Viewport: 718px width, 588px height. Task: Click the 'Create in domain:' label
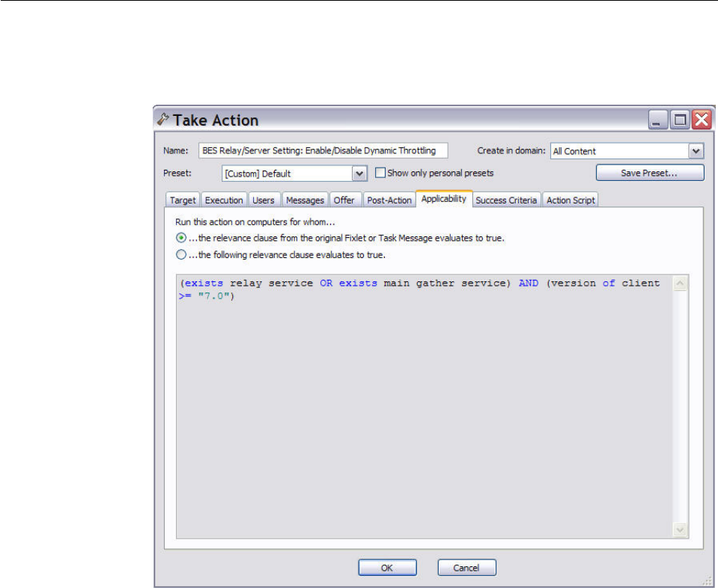(x=511, y=150)
